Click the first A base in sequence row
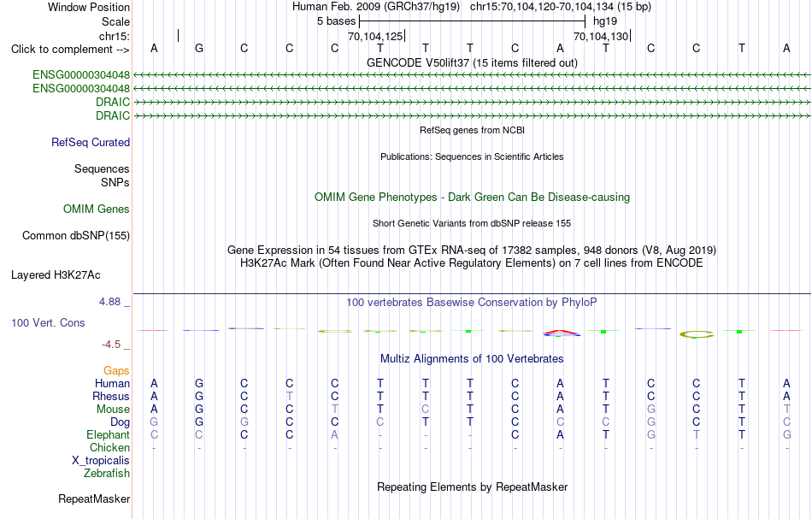This screenshot has width=812, height=519. (x=154, y=48)
